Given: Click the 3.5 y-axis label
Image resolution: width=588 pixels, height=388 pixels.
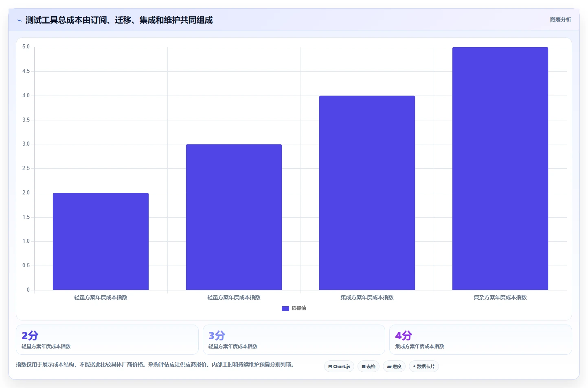Looking at the screenshot, I should tap(26, 120).
